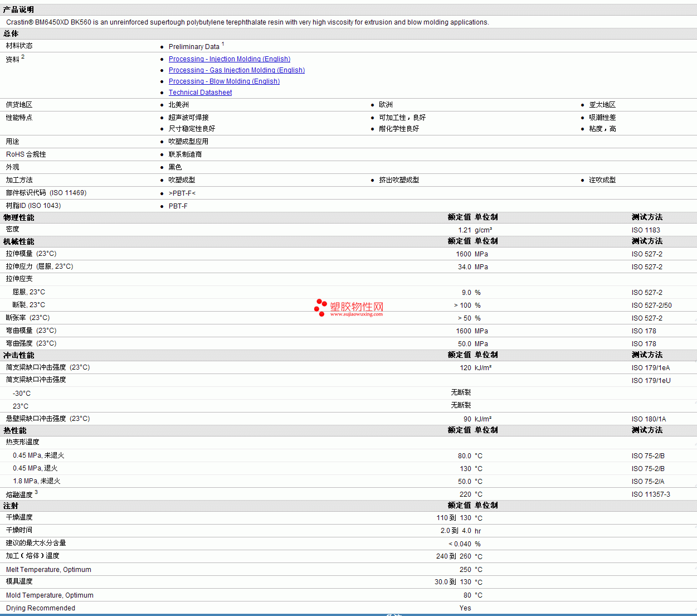Click 联系制造商 in the RoHS row
Viewport: 697px width, 616px height.
[185, 154]
